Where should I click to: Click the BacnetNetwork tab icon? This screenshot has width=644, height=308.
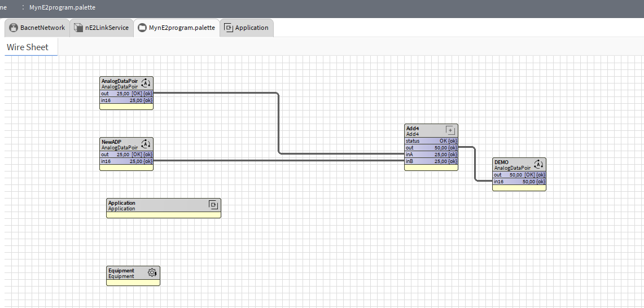pos(14,28)
